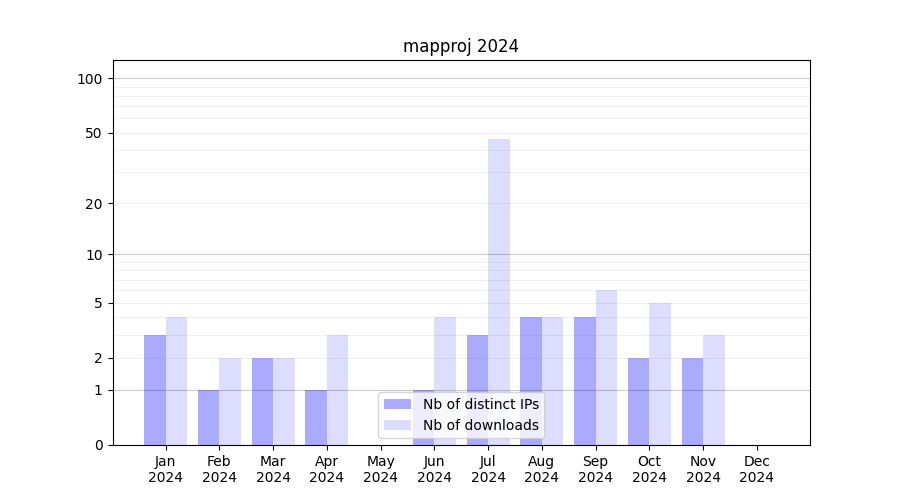Image resolution: width=900 pixels, height=500 pixels.
Task: Click the Mar 2024 distinct IPs bar
Action: tap(262, 401)
